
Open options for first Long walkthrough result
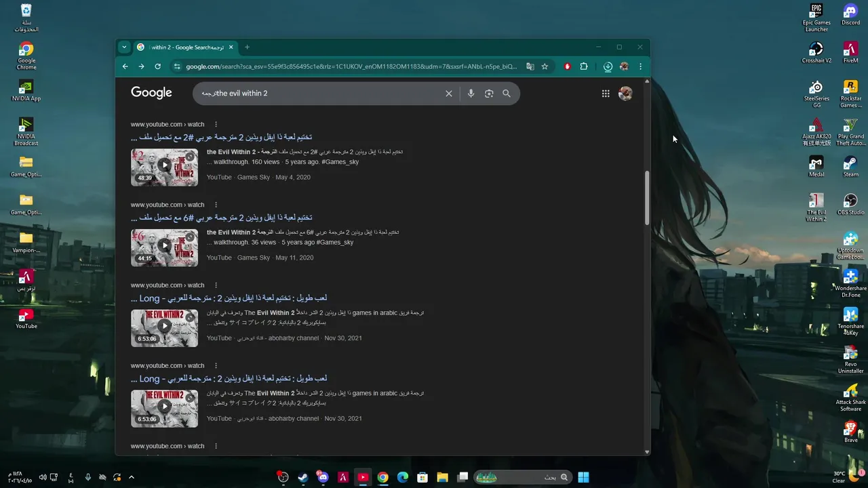pyautogui.click(x=216, y=285)
